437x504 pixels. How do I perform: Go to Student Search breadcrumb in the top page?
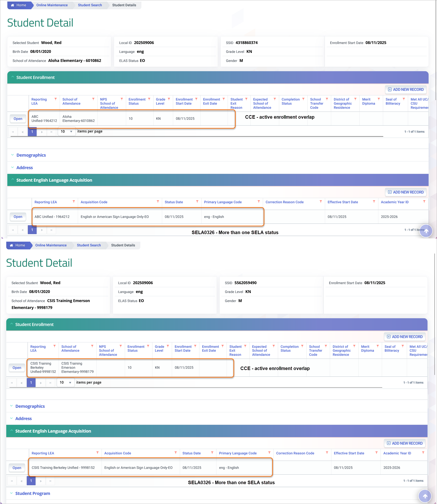click(90, 5)
